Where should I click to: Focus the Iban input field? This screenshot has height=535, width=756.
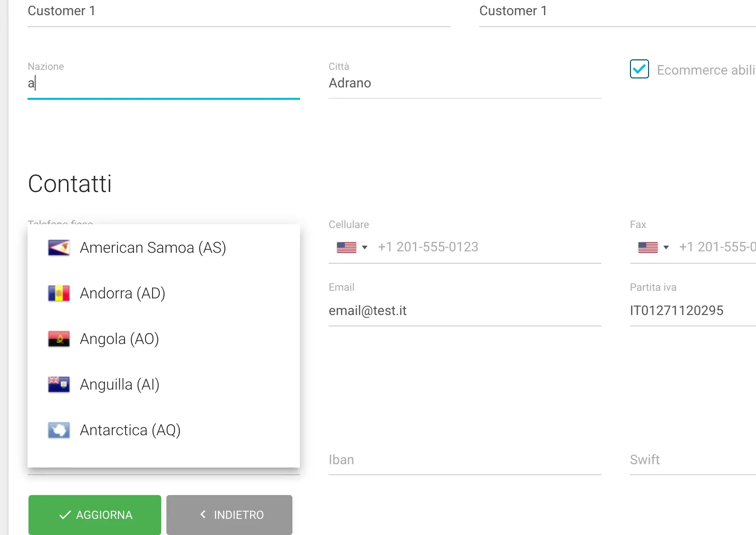(465, 460)
